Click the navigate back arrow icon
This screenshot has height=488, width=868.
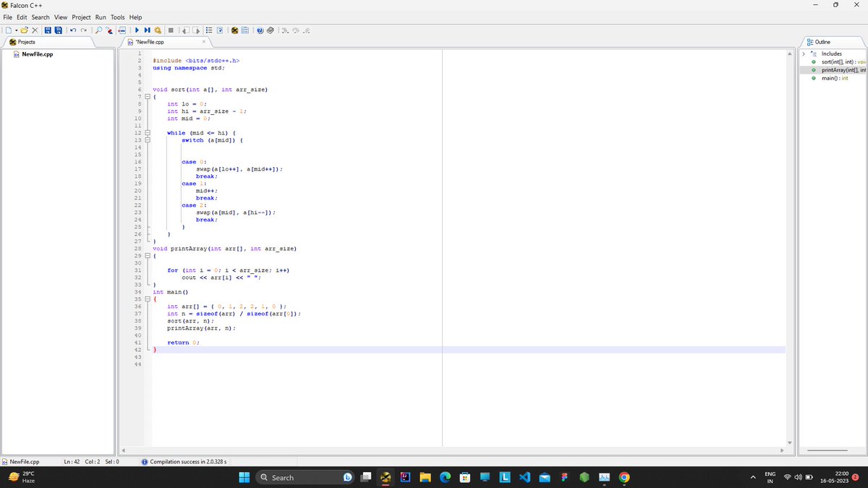point(185,30)
